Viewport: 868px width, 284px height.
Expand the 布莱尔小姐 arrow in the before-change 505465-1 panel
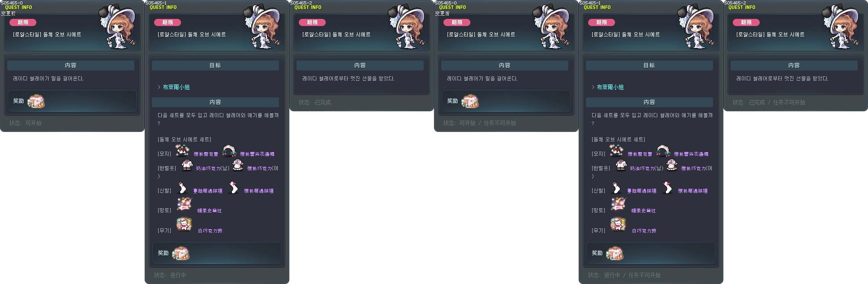click(159, 87)
